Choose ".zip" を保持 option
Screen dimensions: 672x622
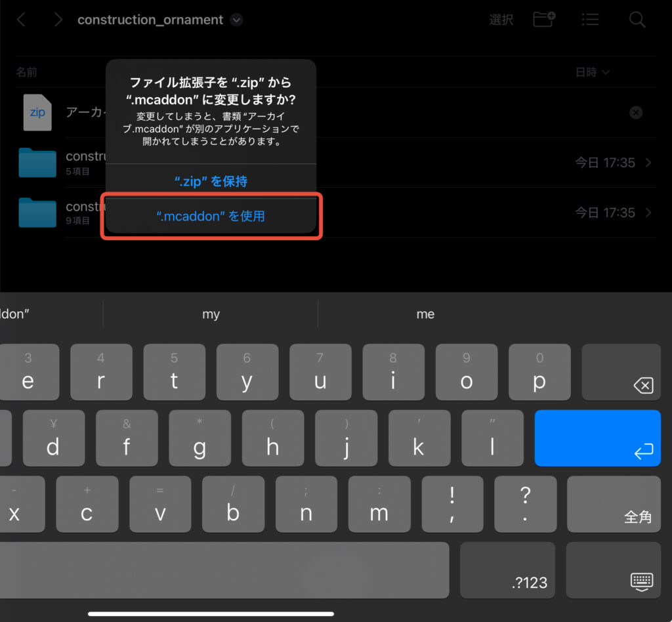(211, 182)
